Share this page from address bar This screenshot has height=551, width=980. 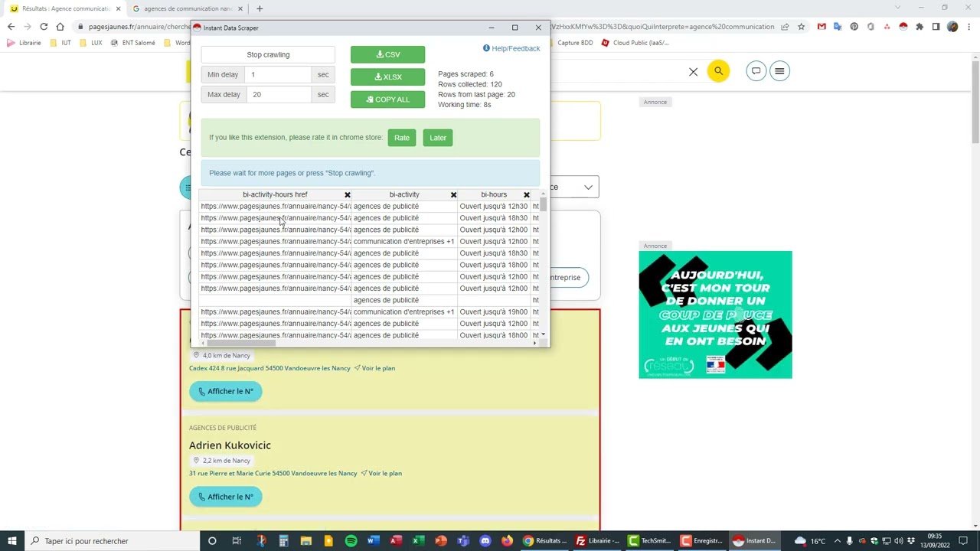[x=785, y=27]
